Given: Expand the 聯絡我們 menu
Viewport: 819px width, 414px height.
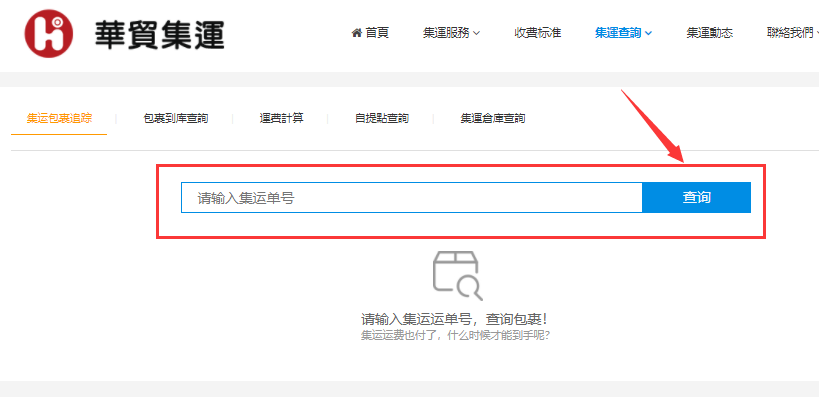Looking at the screenshot, I should (791, 33).
